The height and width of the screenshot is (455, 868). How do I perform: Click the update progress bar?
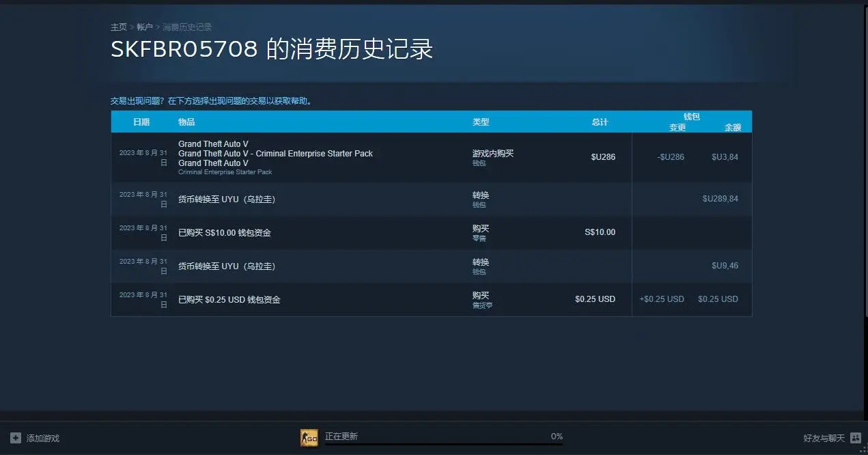pyautogui.click(x=444, y=444)
